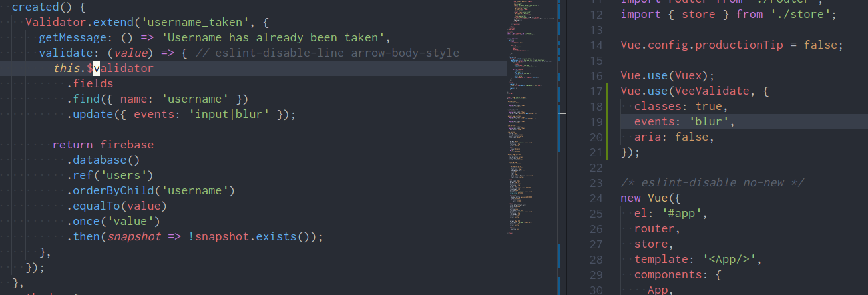Click line number 14 in right editor gutter
This screenshot has height=295, width=868.
tap(596, 45)
